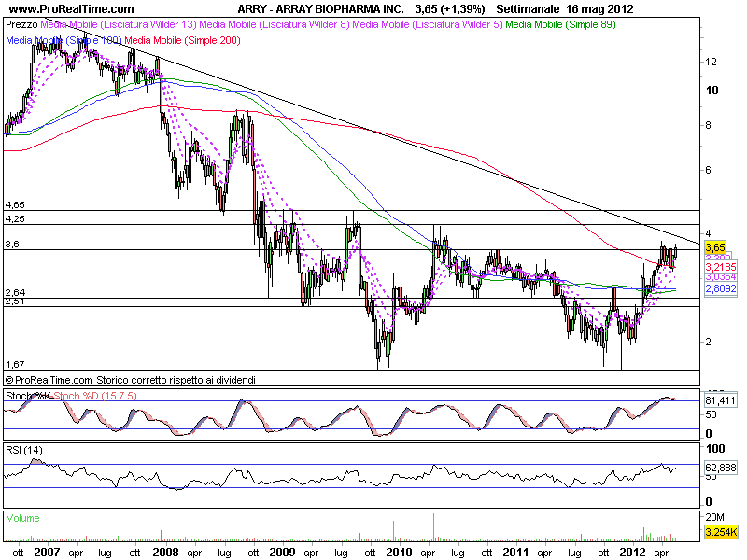Screen dimensions: 747x560
Task: Click the RSI (14) indicator label
Action: click(x=24, y=450)
